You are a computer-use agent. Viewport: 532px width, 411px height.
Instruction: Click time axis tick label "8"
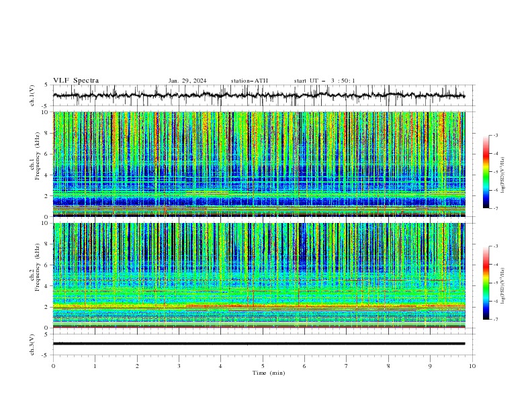388,366
